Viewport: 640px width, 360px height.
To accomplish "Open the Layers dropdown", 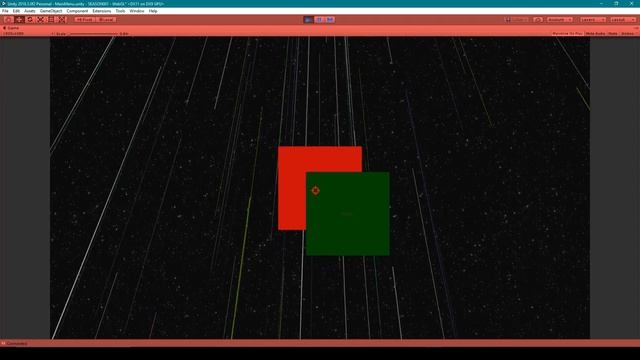I will 593,20.
